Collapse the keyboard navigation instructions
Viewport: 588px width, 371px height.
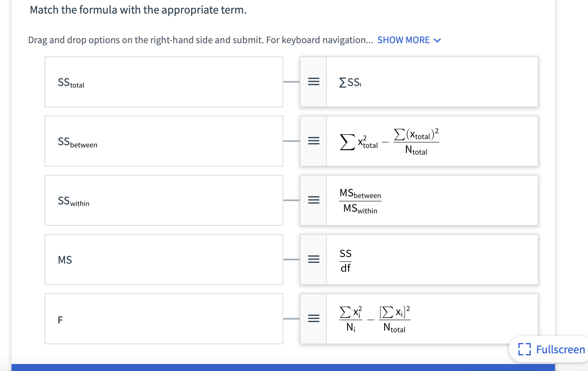pyautogui.click(x=404, y=40)
